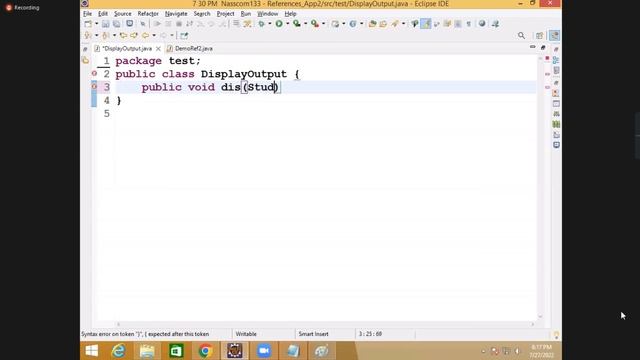Click the New Java Class icon
The image size is (640, 360).
coord(353,24)
